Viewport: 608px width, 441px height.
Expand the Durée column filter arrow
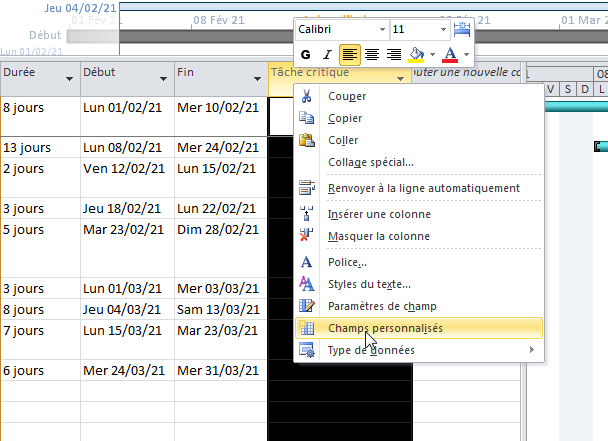(x=69, y=78)
